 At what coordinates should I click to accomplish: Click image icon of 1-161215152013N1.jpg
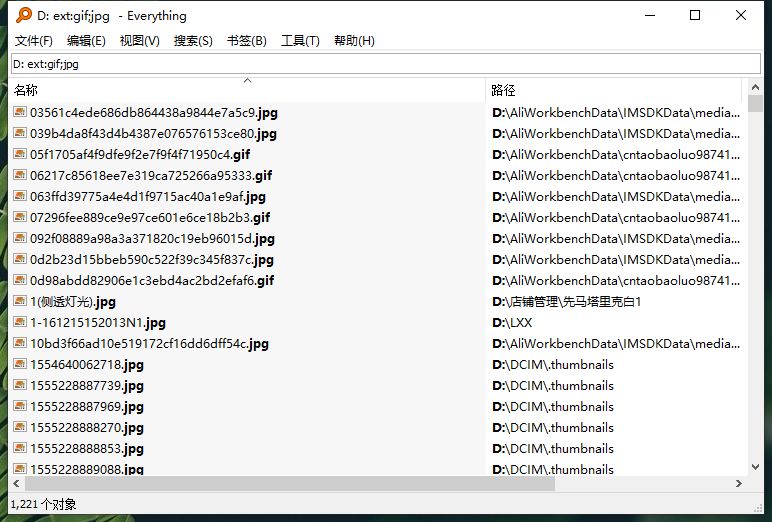[x=20, y=323]
